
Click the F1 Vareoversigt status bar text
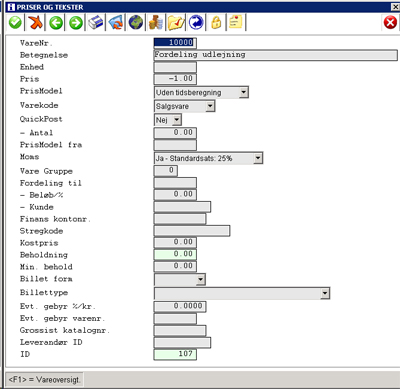(x=44, y=380)
